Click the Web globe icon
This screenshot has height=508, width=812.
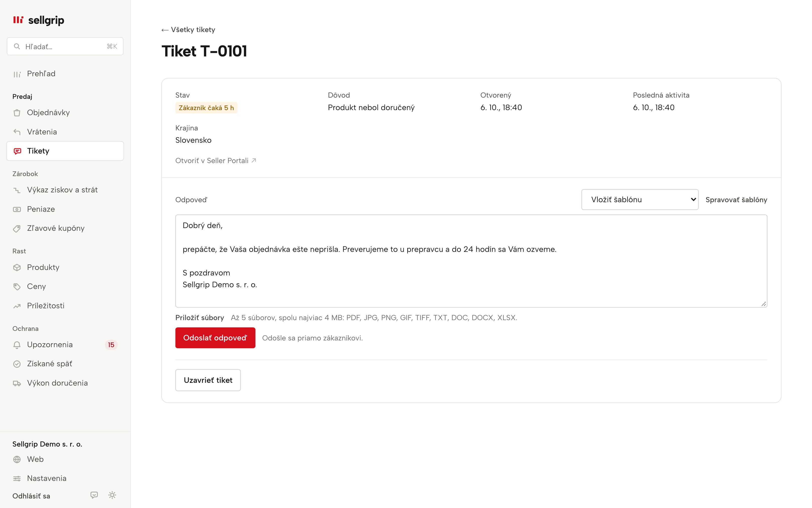pyautogui.click(x=17, y=459)
